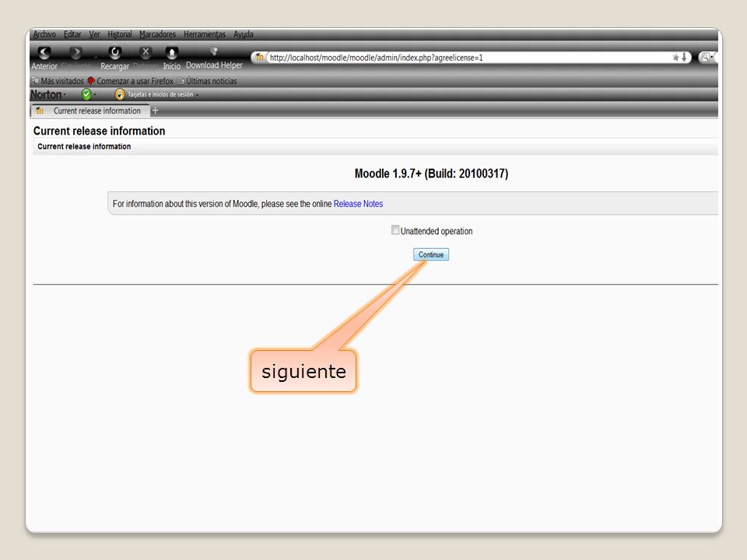Click the greyed Siguiente forward arrow
Screen dimensions: 747x560
pos(75,58)
